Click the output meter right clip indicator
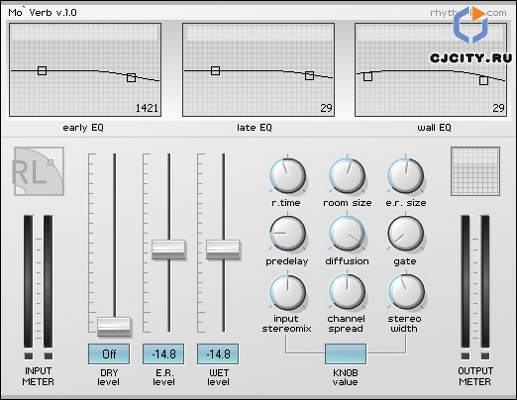Screen dimensions: 517x400 [x=485, y=356]
